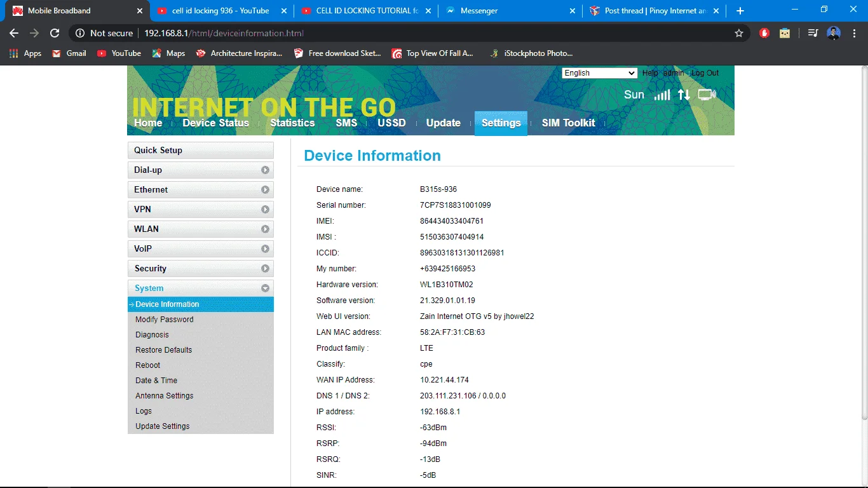Click the red ad blocker extension icon

point(764,33)
